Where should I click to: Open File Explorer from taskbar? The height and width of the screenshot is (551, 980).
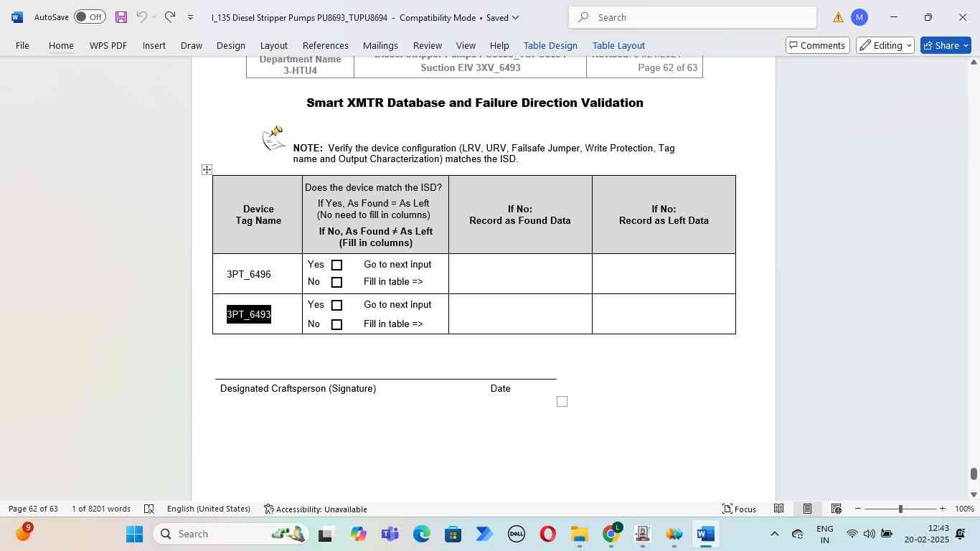pyautogui.click(x=579, y=534)
